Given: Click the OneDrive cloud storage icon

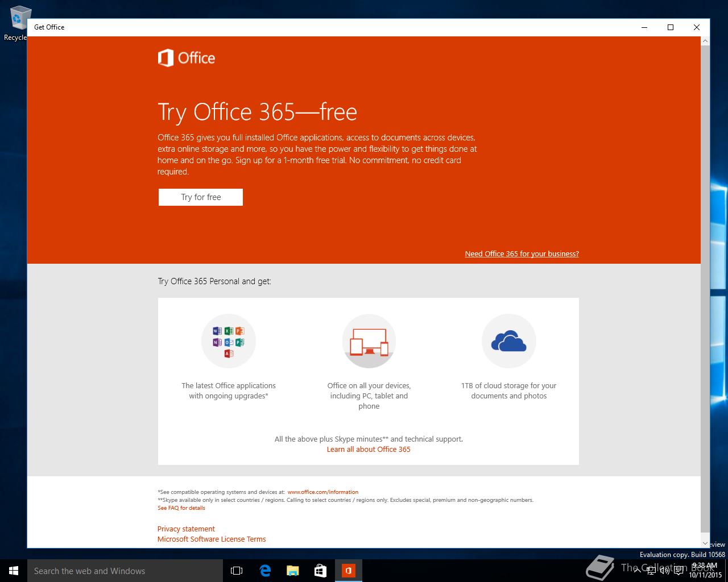Looking at the screenshot, I should 509,341.
